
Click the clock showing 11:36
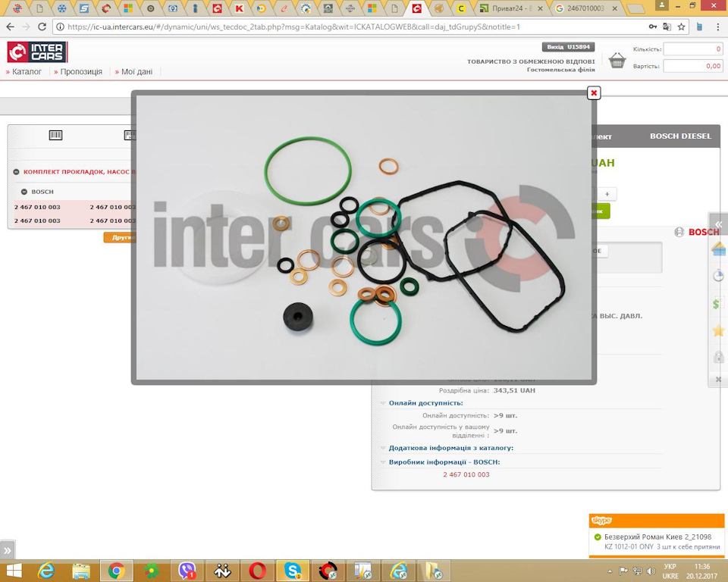pyautogui.click(x=701, y=566)
